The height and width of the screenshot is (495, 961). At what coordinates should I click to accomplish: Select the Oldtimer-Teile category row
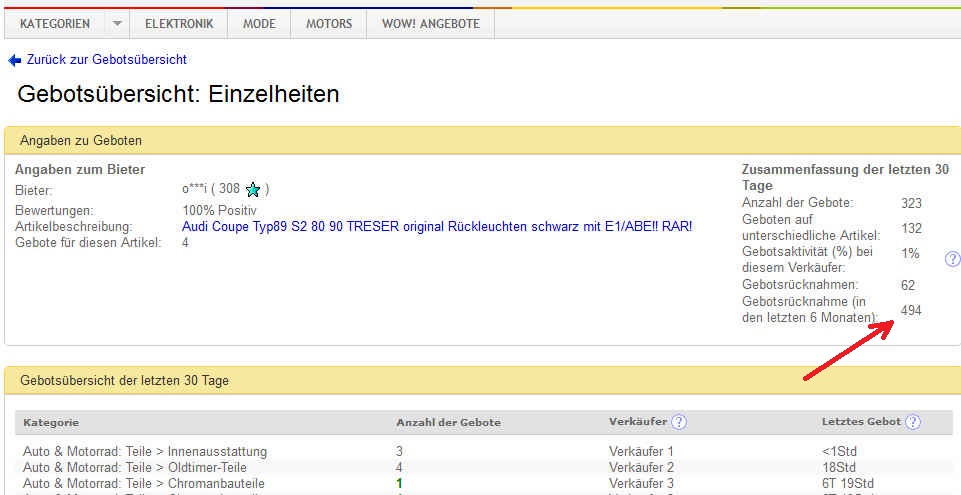(134, 467)
